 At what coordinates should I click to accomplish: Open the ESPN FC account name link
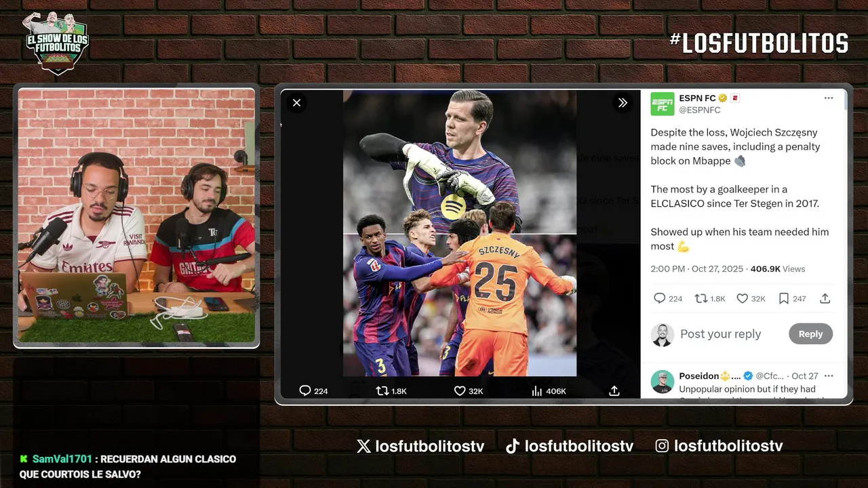click(697, 98)
